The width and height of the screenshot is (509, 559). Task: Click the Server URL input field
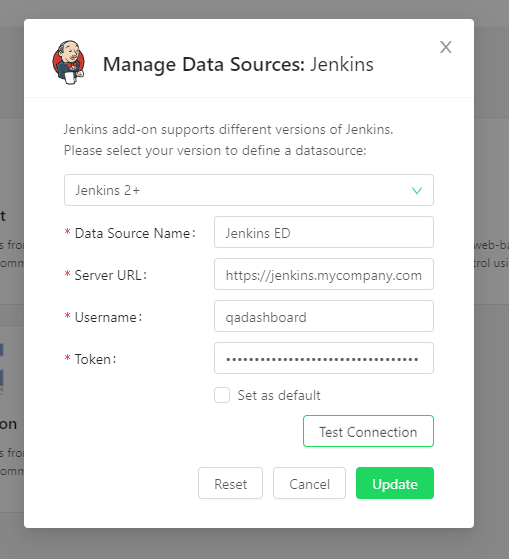pyautogui.click(x=324, y=274)
